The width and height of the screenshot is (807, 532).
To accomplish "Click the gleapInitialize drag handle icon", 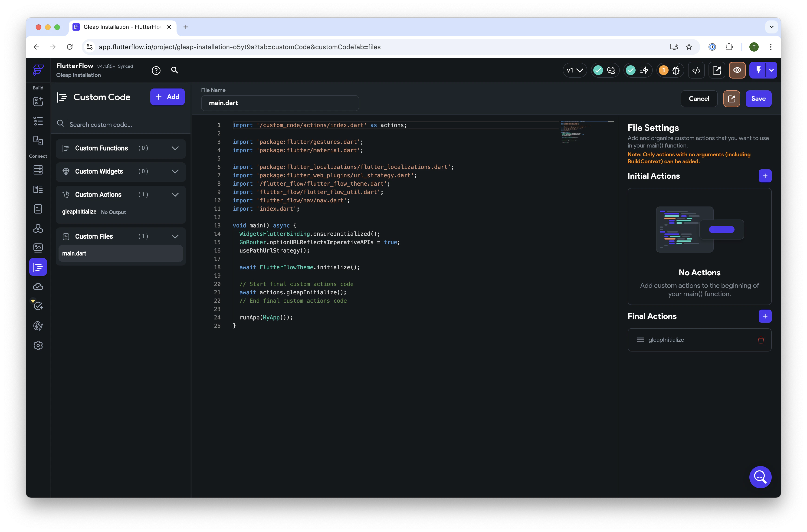I will point(640,340).
